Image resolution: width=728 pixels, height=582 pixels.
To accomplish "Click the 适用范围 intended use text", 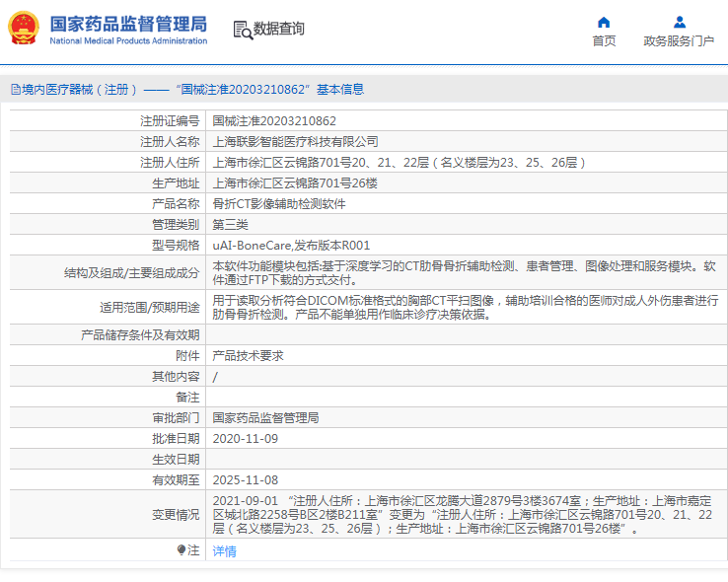I will [x=466, y=307].
